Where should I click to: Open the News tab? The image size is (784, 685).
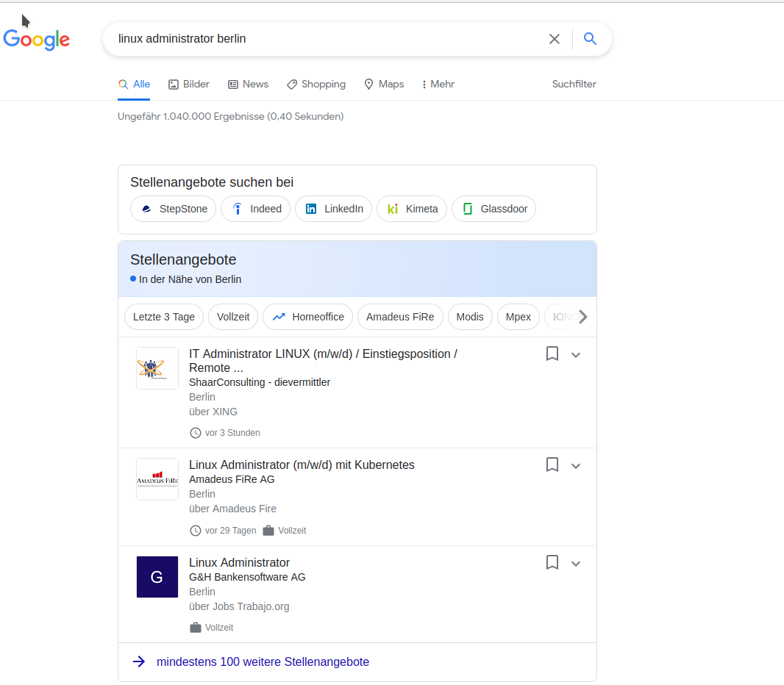pos(249,84)
